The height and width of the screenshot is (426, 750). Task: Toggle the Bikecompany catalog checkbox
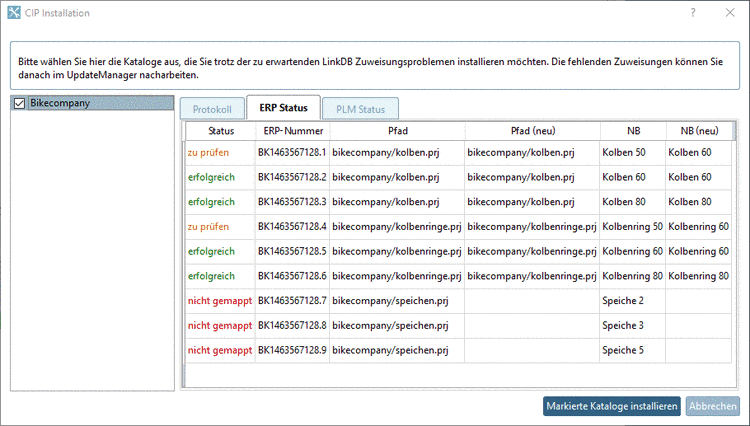(x=19, y=103)
